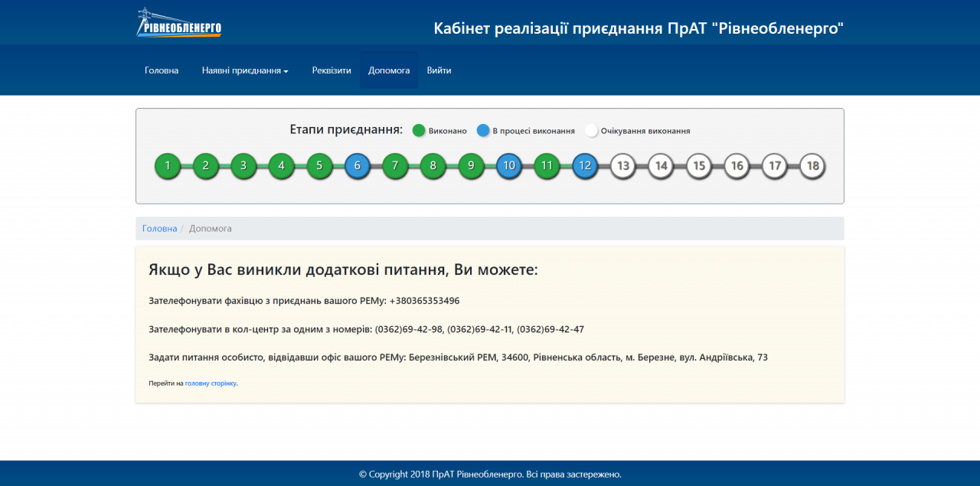Select stage 3 circle

click(243, 165)
